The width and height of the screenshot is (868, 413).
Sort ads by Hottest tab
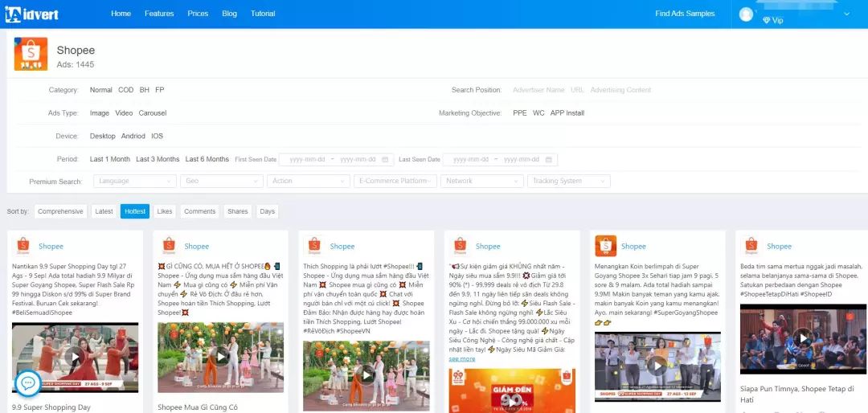[135, 211]
